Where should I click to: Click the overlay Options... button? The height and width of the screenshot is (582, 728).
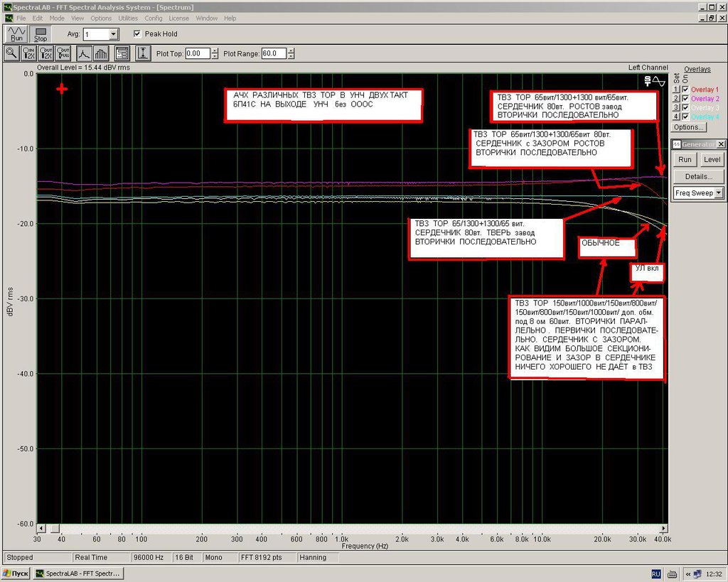point(688,127)
